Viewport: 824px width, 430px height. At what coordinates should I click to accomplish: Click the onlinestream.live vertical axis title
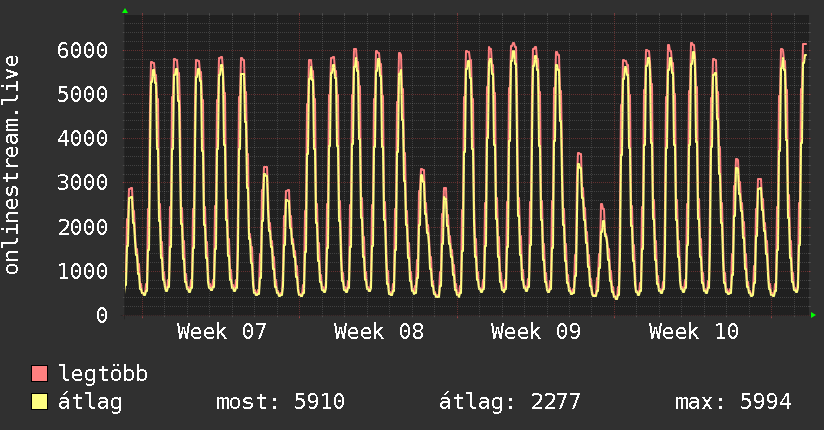pyautogui.click(x=11, y=165)
